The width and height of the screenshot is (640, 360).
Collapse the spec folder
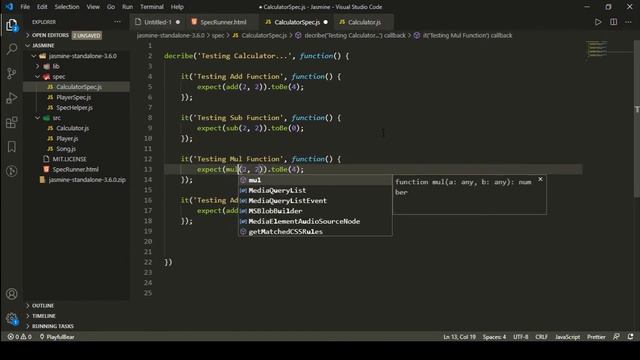[x=52, y=76]
